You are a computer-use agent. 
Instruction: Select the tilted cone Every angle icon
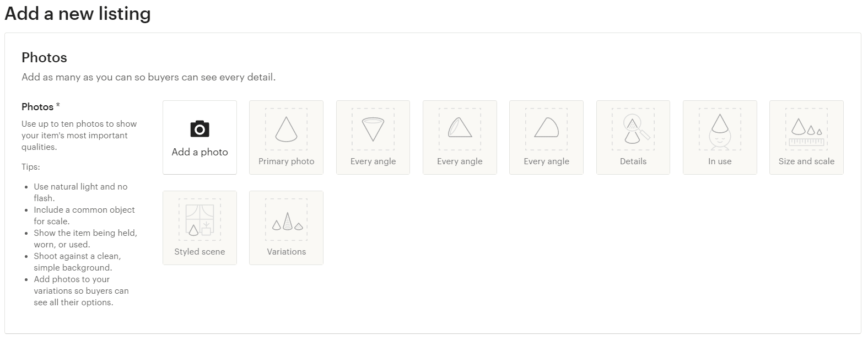[x=460, y=129]
